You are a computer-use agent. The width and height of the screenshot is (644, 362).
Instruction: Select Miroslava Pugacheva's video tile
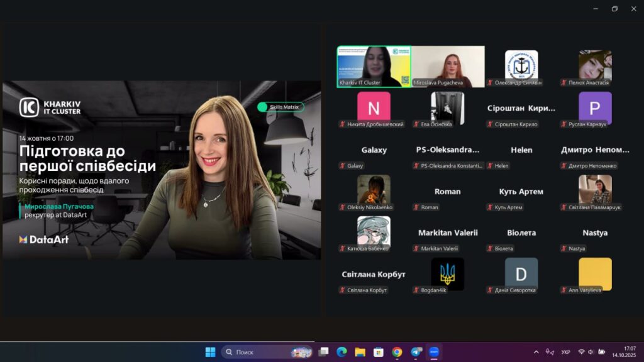[x=448, y=66]
